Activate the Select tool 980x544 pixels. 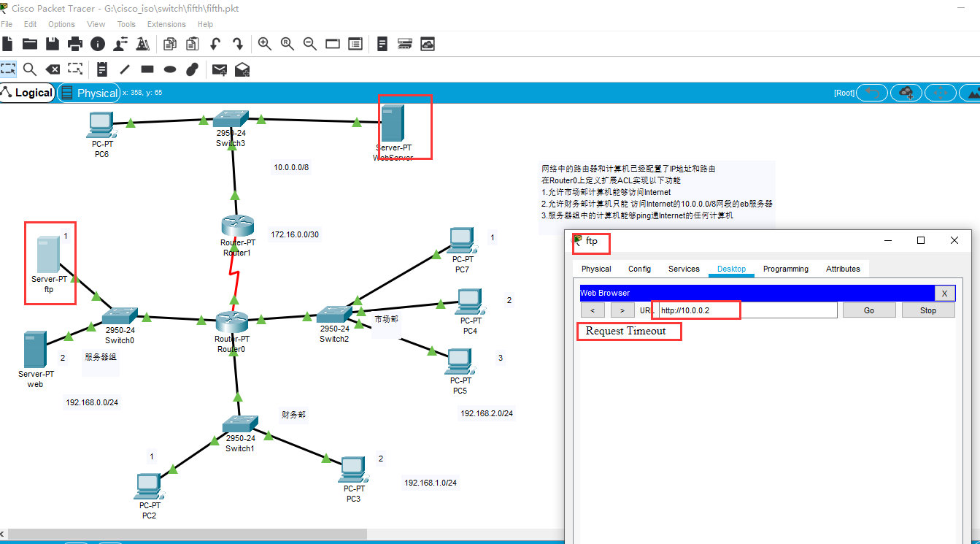coord(8,69)
